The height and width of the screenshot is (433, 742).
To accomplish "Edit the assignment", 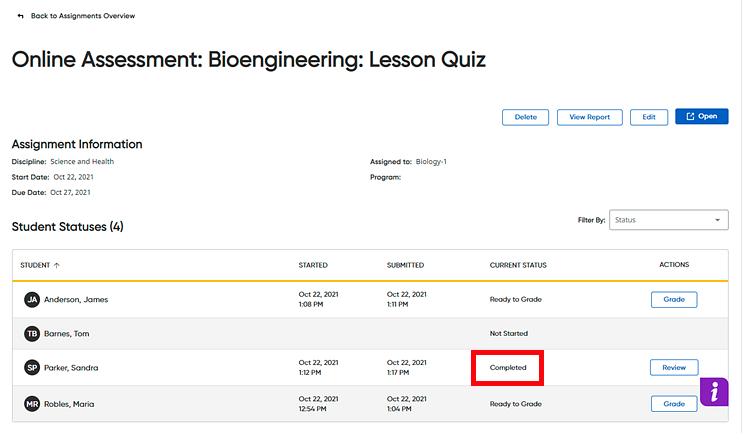I will click(649, 117).
